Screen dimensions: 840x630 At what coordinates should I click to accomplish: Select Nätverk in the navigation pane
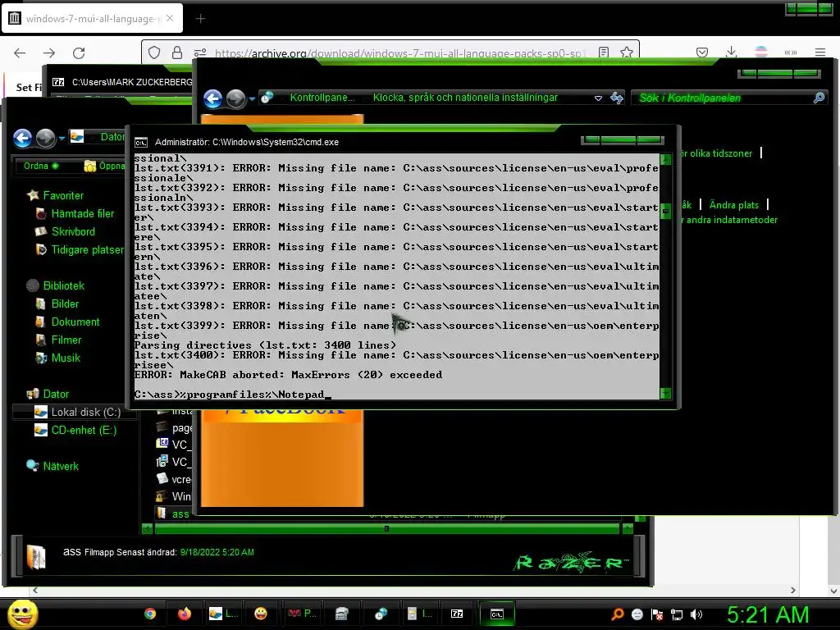point(60,466)
